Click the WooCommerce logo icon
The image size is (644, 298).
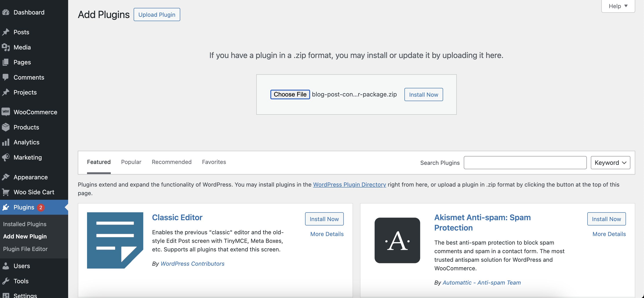pyautogui.click(x=5, y=112)
